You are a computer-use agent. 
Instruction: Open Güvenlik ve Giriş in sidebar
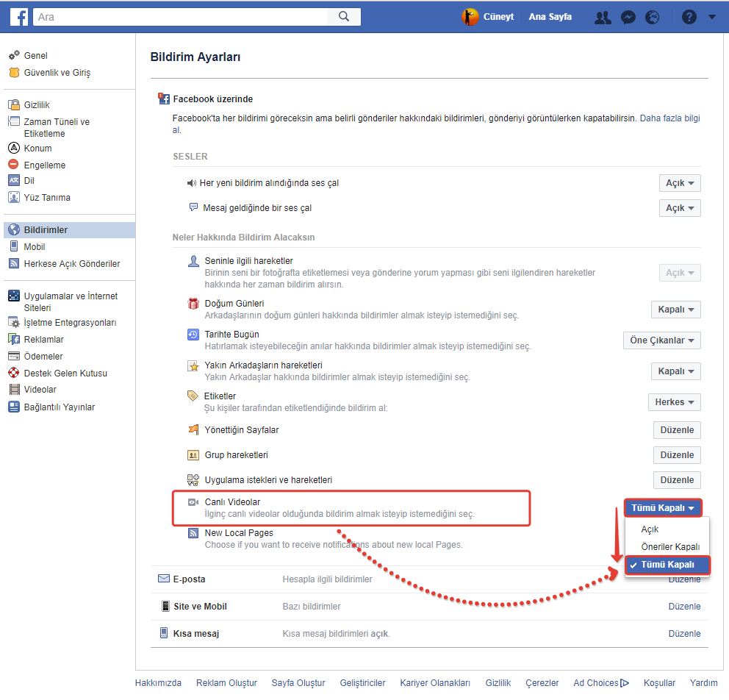57,73
